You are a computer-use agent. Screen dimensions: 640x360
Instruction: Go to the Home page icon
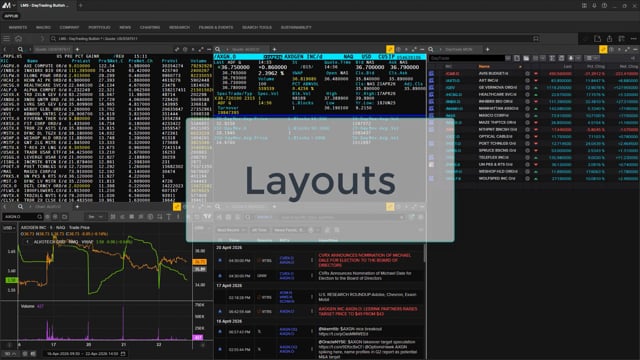click(18, 38)
